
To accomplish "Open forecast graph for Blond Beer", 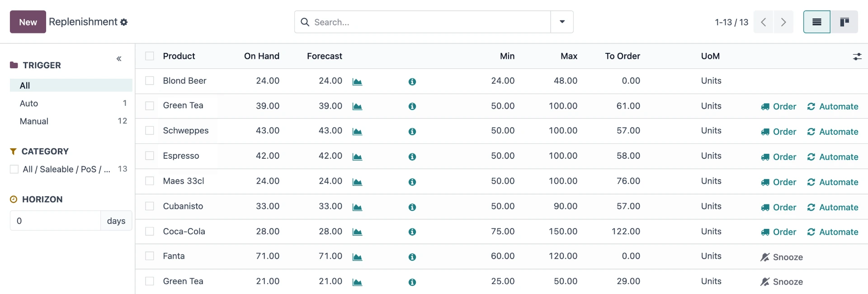I will [x=357, y=82].
